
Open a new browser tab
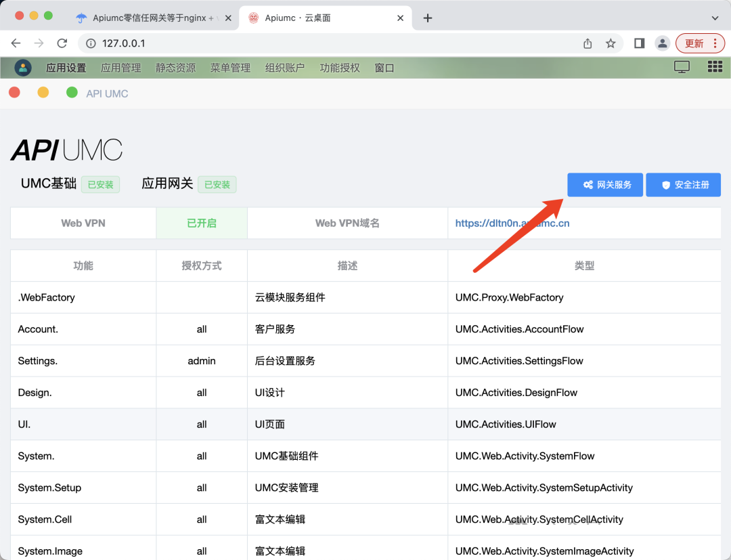427,18
